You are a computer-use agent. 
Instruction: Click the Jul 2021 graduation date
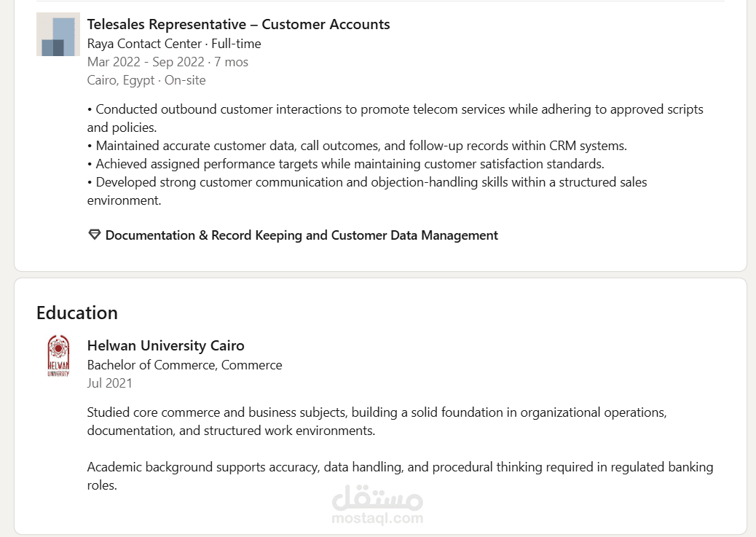pos(109,383)
